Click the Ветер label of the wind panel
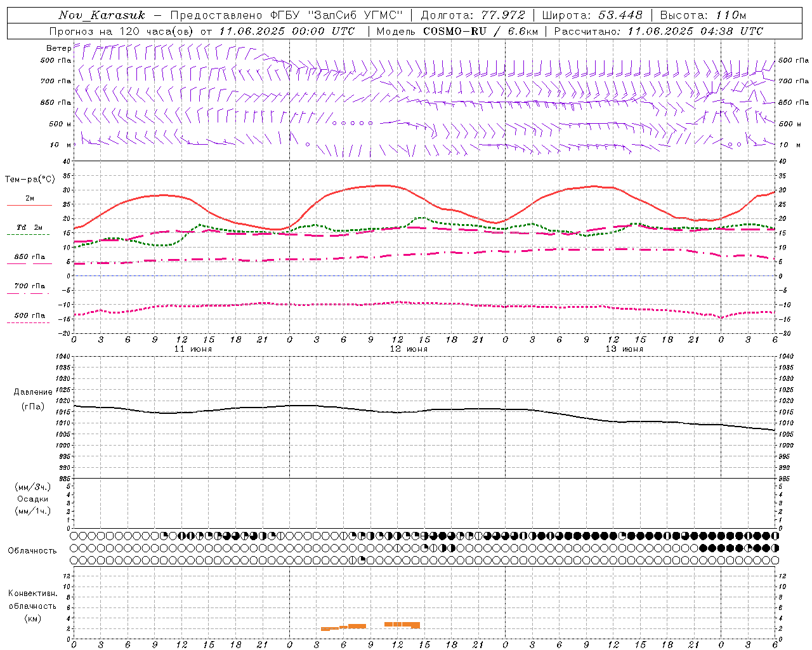This screenshot has width=812, height=650. 58,48
